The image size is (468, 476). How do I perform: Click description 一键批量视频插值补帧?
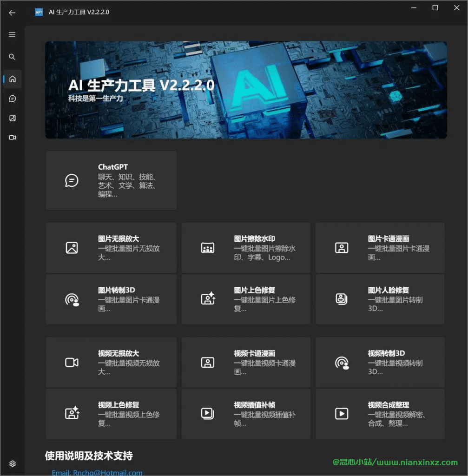pos(264,419)
